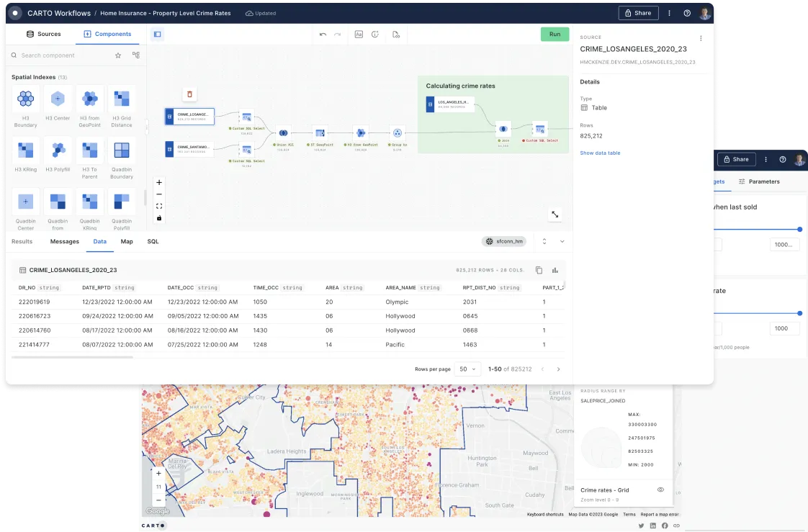Open the annotation (Aa) tool
This screenshot has width=808, height=532.
(359, 34)
